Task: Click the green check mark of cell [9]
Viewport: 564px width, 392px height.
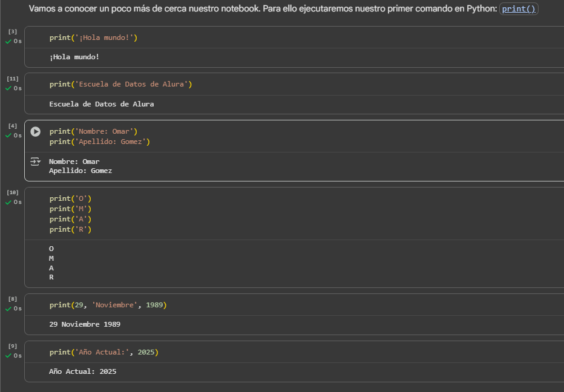Action: 8,356
